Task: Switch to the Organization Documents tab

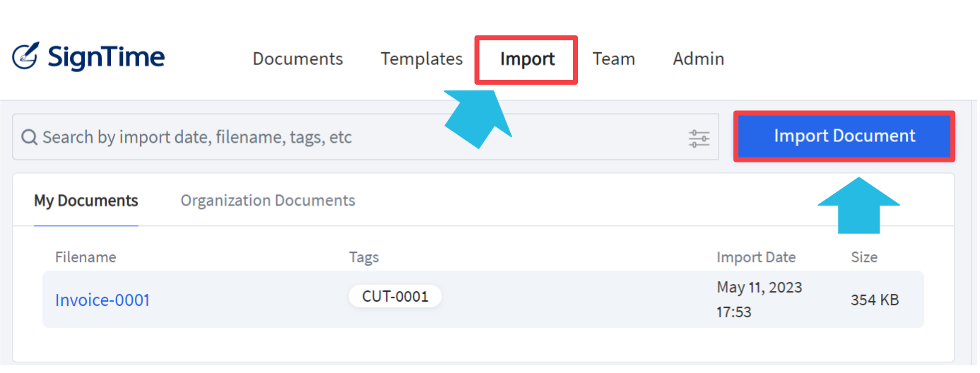Action: (268, 201)
